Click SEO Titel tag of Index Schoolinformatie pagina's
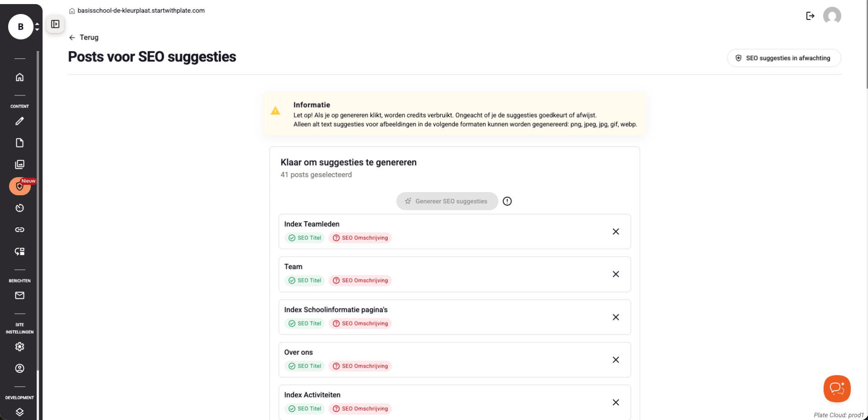868x420 pixels. 305,323
